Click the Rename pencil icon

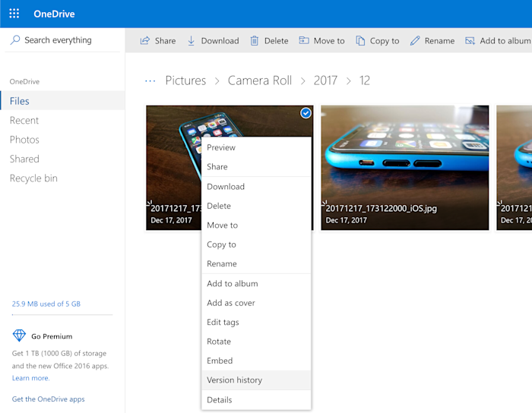tap(415, 41)
